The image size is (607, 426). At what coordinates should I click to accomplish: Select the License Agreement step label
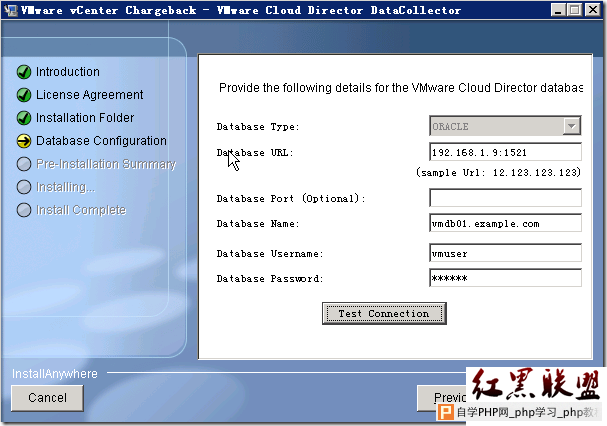click(89, 95)
